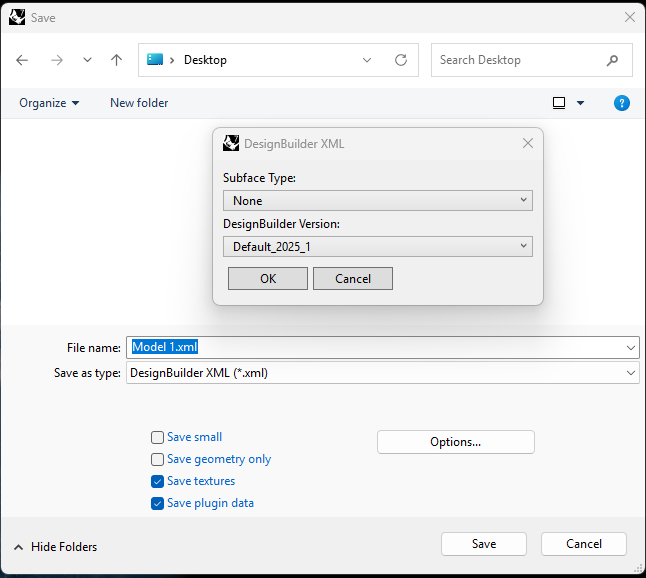Click New folder in the toolbar
The image size is (646, 578).
pos(139,103)
